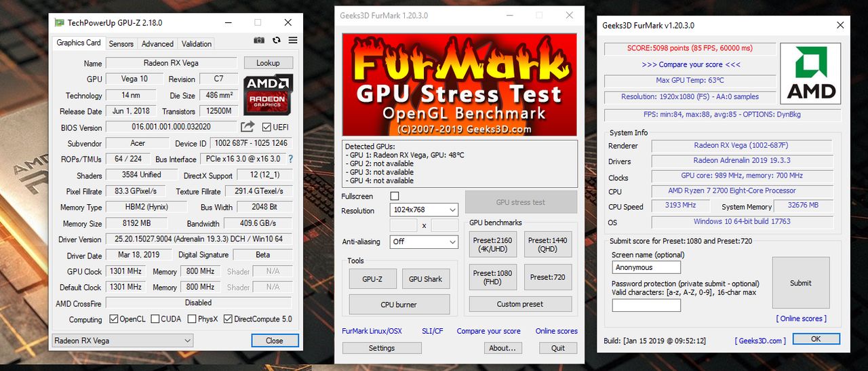Click the Screen name field containing Anonymous

coord(646,267)
